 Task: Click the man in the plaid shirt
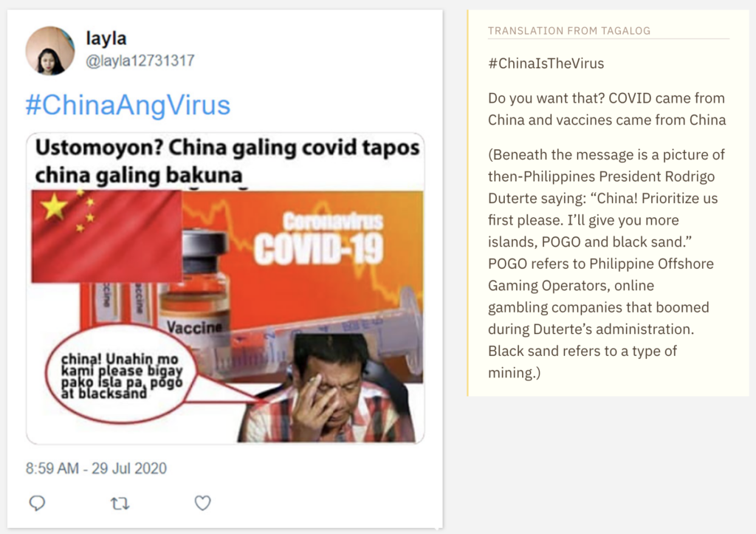[x=328, y=388]
